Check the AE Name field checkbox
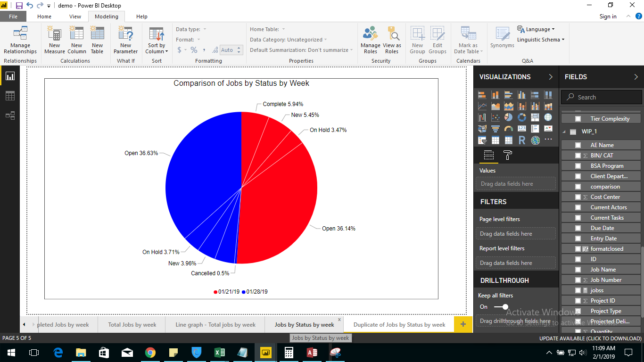Screen dimensions: 644x362 (578, 145)
